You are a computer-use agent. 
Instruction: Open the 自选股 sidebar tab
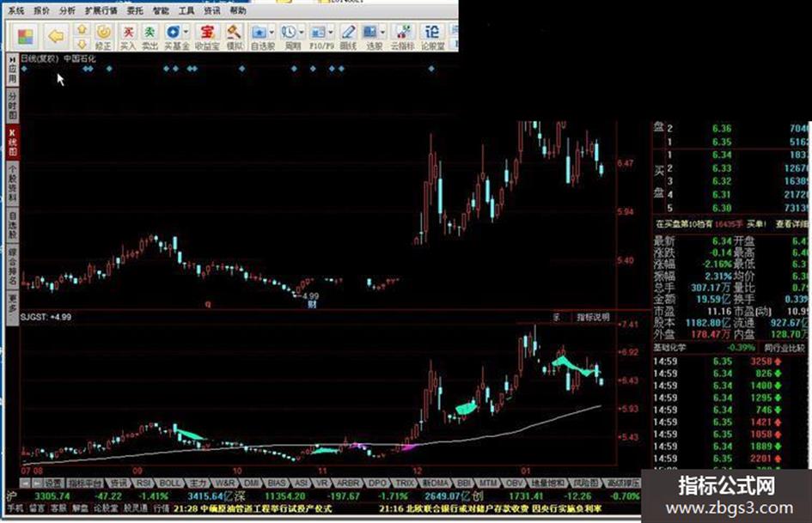pyautogui.click(x=12, y=224)
